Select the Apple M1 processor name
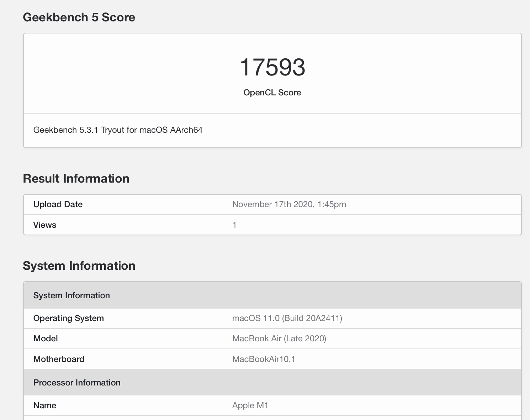Screen dimensions: 530x420 pyautogui.click(x=250, y=405)
